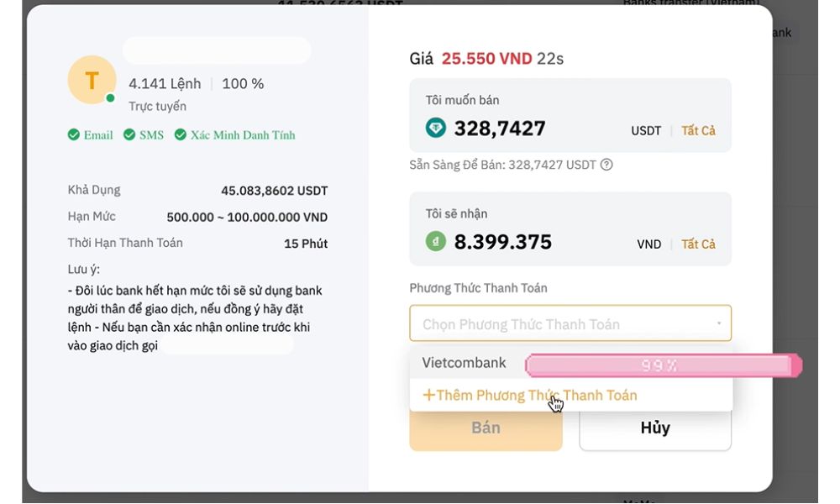Click the dropdown arrow in payment field
Image resolution: width=840 pixels, height=504 pixels.
(718, 323)
